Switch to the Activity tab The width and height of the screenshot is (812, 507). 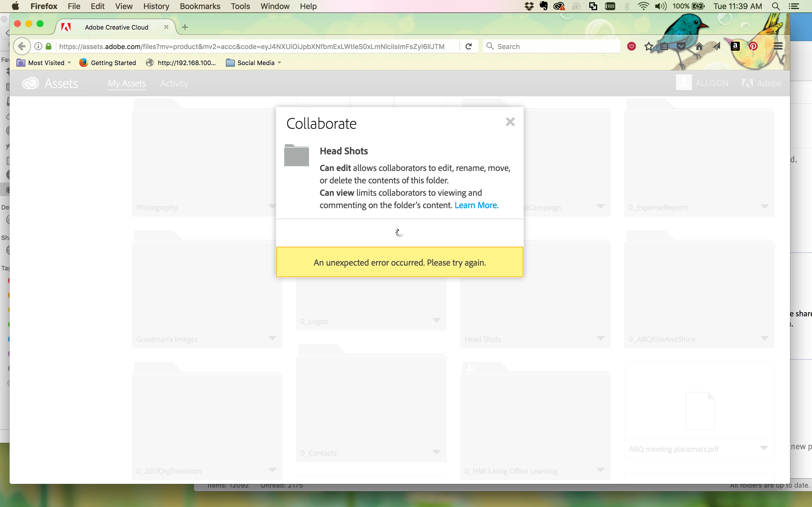click(x=174, y=83)
